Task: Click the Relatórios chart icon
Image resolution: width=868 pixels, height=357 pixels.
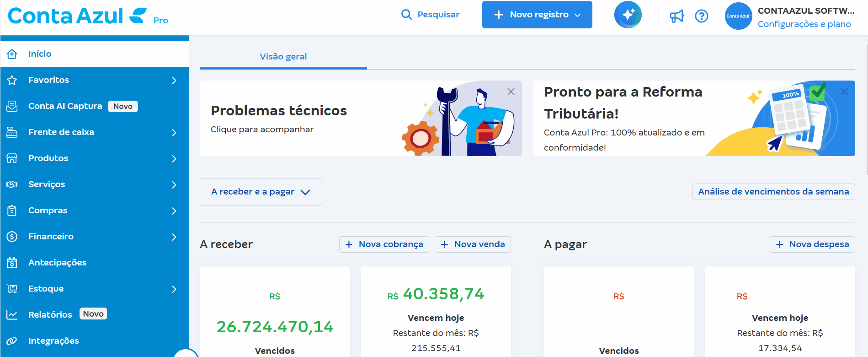Action: (12, 315)
